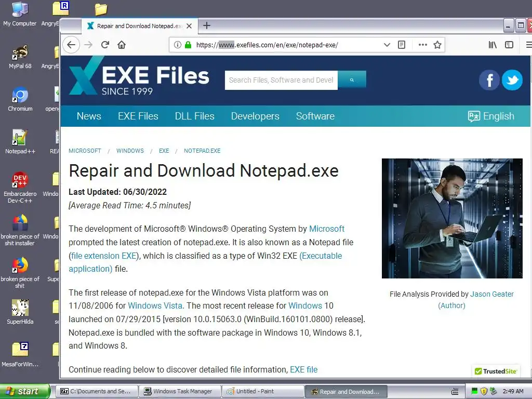Follow the Microsoft link in the first paragraph
Screen dimensions: 532x399
click(x=327, y=229)
